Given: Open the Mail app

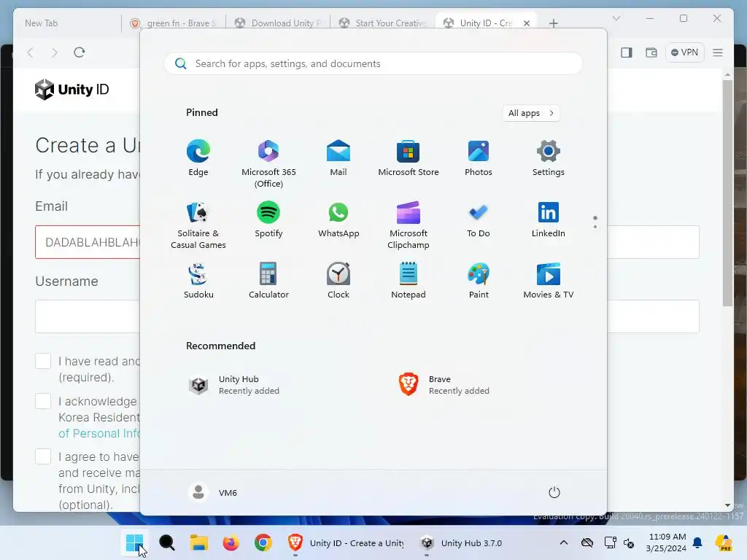Looking at the screenshot, I should click(x=338, y=158).
